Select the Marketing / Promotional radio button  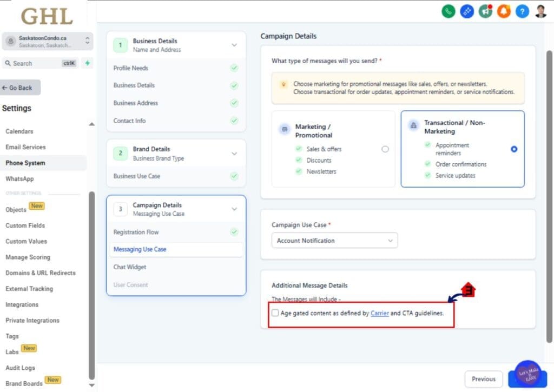pyautogui.click(x=386, y=149)
